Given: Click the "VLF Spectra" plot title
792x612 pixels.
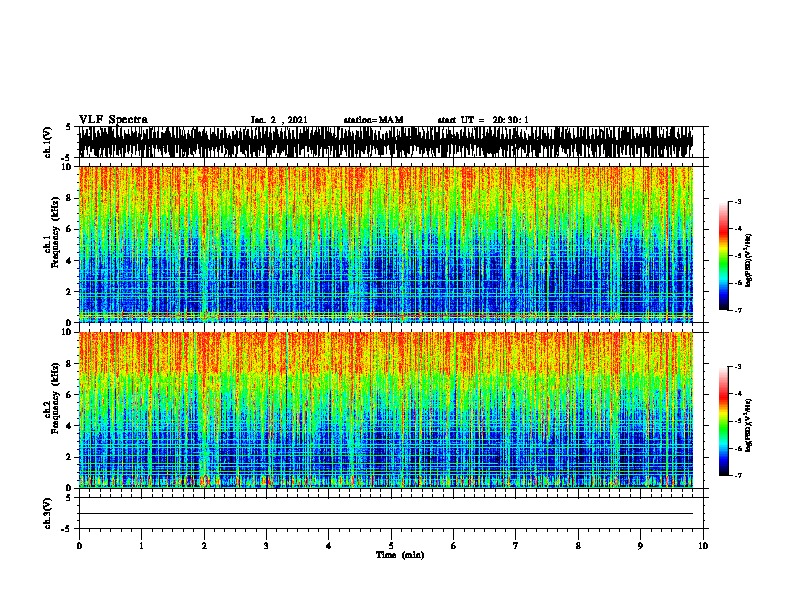Looking at the screenshot, I should (x=113, y=120).
